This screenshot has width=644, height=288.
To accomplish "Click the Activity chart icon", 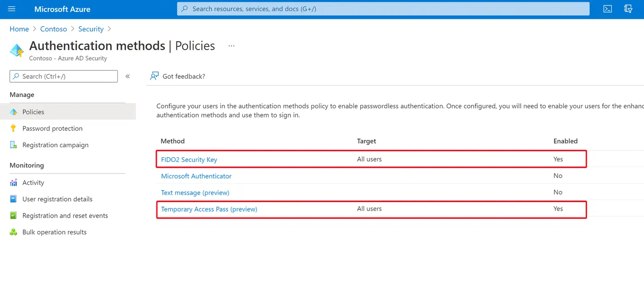I will (x=13, y=183).
